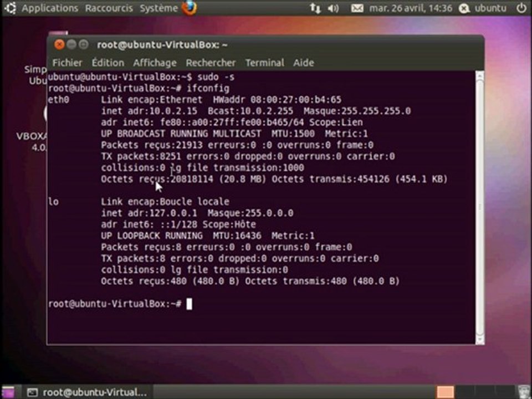This screenshot has width=532, height=399.
Task: Click the eth0 interface name
Action: (x=59, y=100)
